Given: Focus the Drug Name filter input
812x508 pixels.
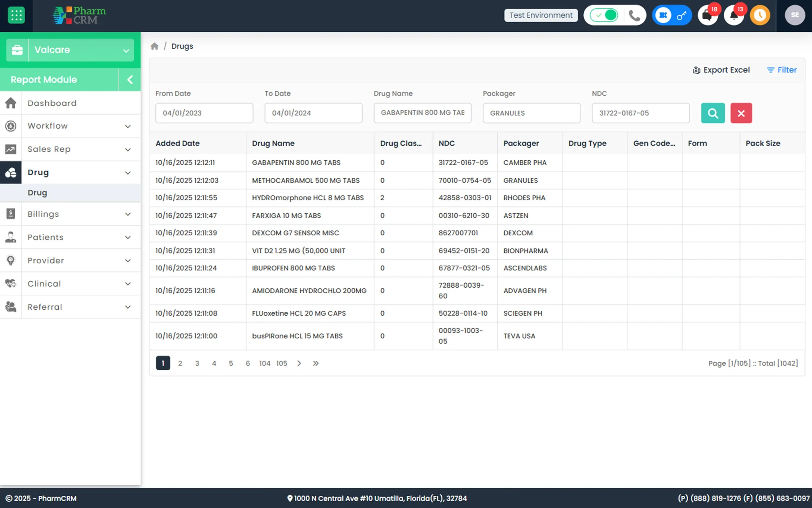Looking at the screenshot, I should tap(422, 113).
